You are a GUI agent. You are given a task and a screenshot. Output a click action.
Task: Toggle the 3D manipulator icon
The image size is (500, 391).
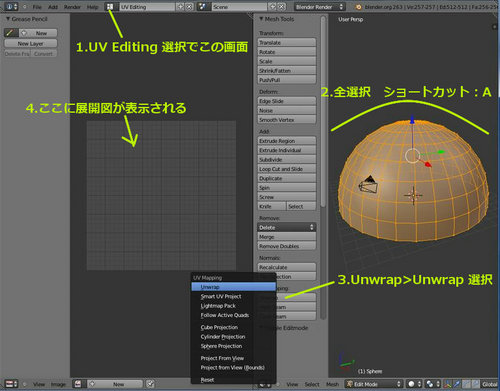pos(448,384)
